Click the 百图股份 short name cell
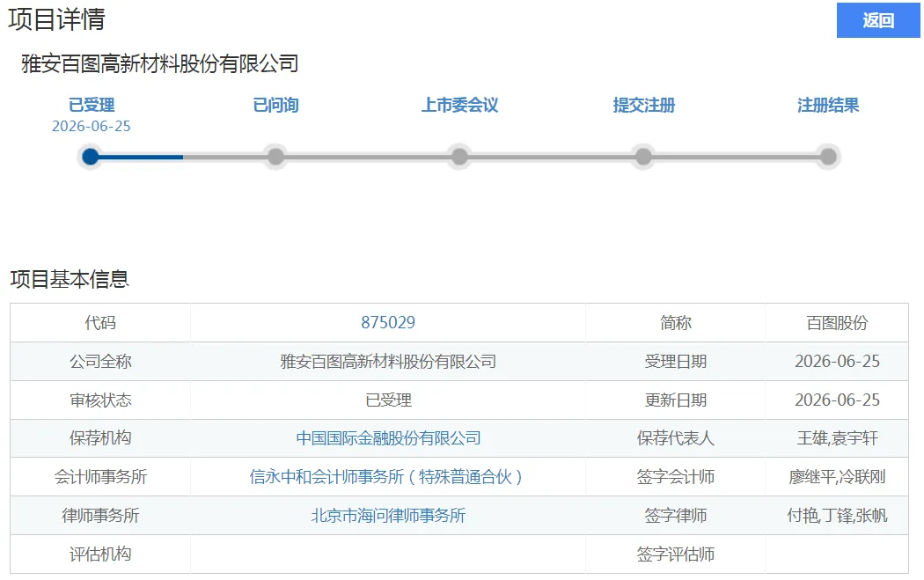This screenshot has height=580, width=924. 837,322
